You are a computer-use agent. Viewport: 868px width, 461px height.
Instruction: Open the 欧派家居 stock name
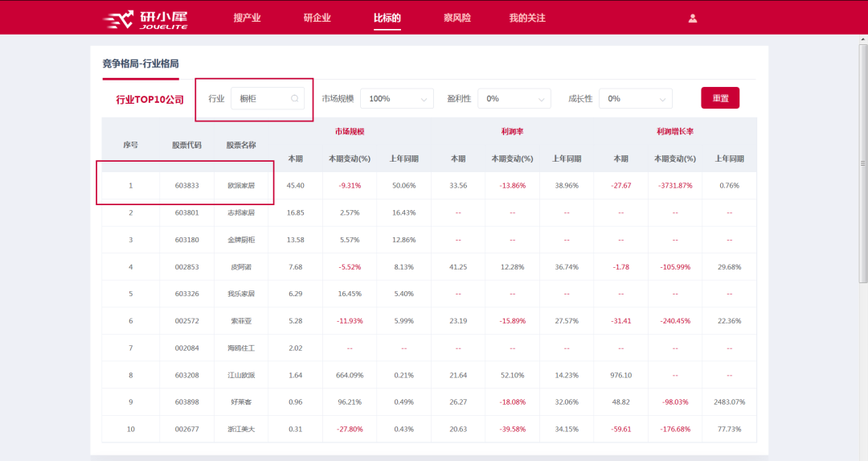coord(241,186)
